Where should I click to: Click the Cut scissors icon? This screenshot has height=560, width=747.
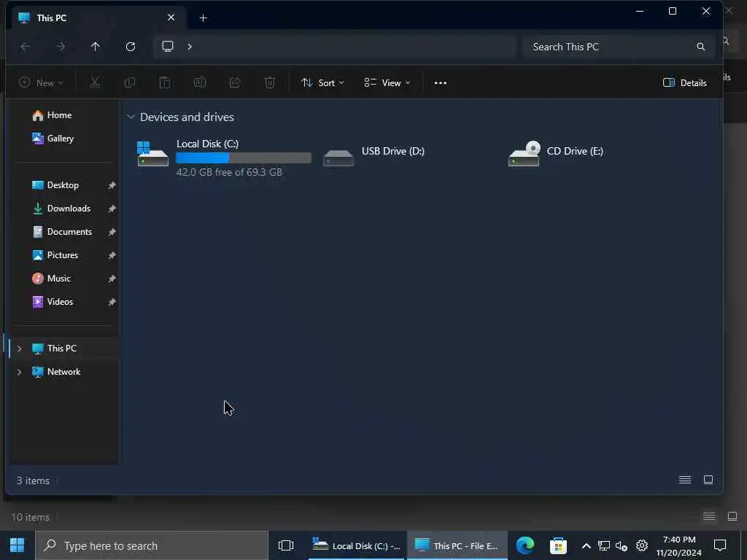click(x=95, y=83)
